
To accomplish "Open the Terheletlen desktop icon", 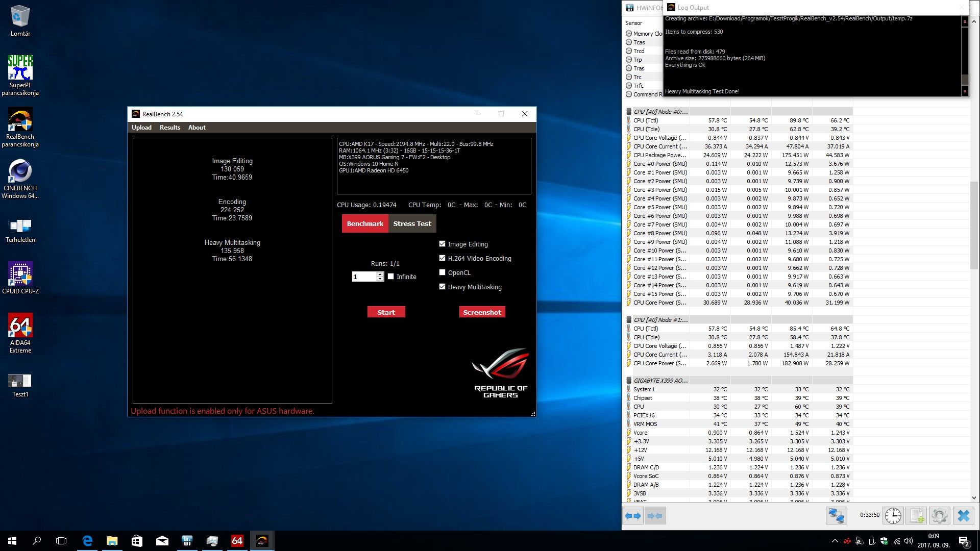I will 20,230.
